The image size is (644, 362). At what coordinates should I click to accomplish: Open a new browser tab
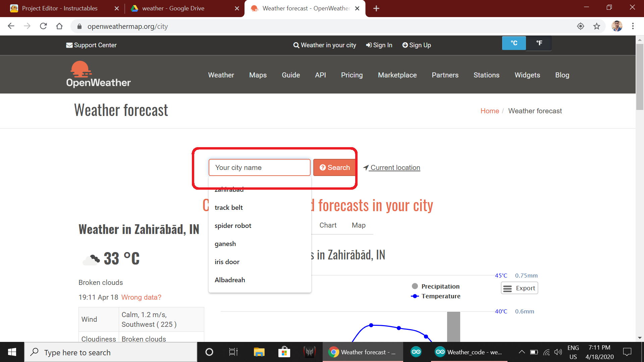click(376, 8)
